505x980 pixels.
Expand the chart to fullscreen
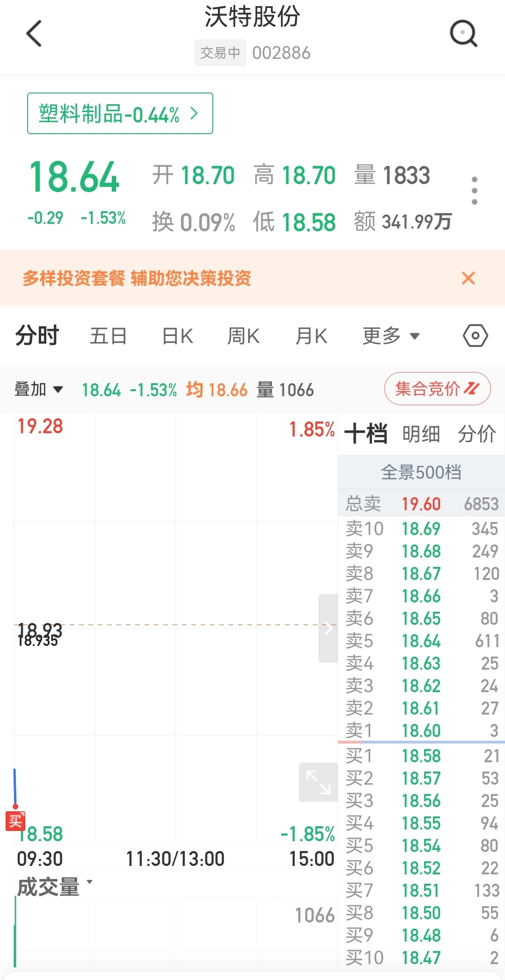pyautogui.click(x=318, y=782)
